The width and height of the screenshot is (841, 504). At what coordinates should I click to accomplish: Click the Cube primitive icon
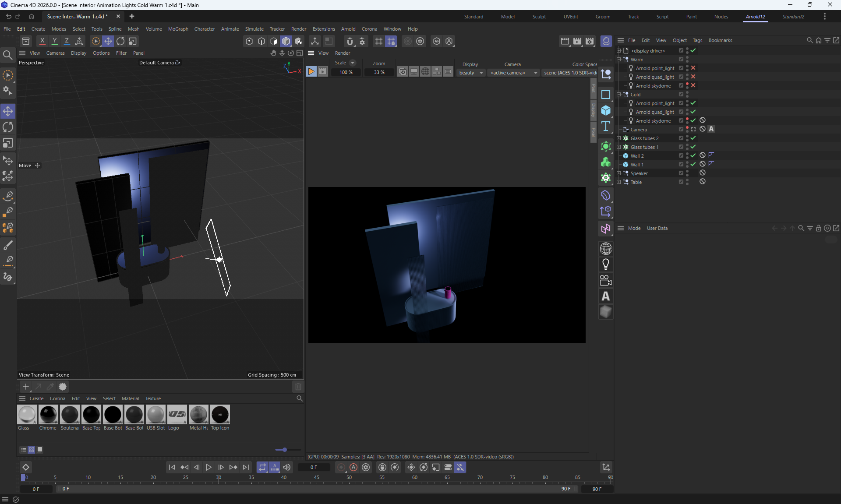point(606,110)
